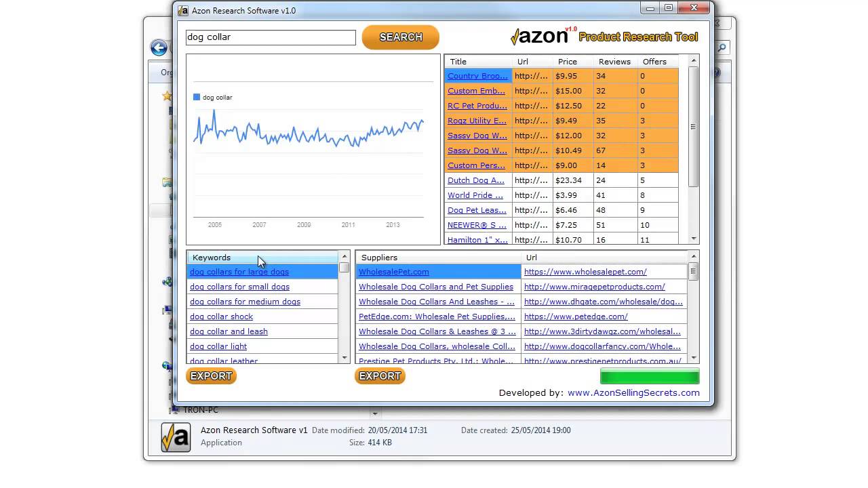Open the 'Custom Emb...' product link
This screenshot has width=868, height=488.
pos(476,91)
